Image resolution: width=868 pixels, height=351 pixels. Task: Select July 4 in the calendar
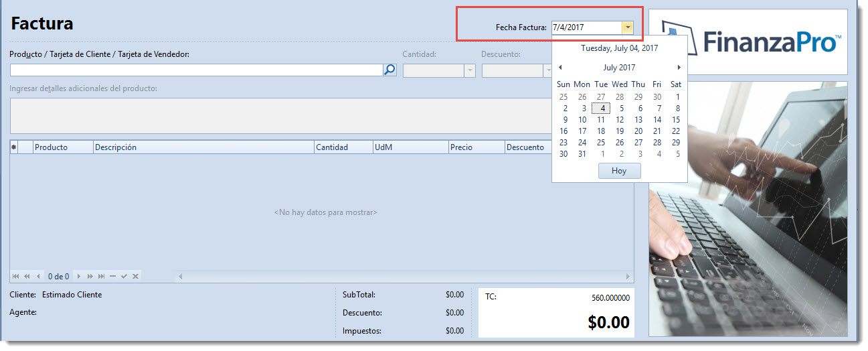(601, 109)
